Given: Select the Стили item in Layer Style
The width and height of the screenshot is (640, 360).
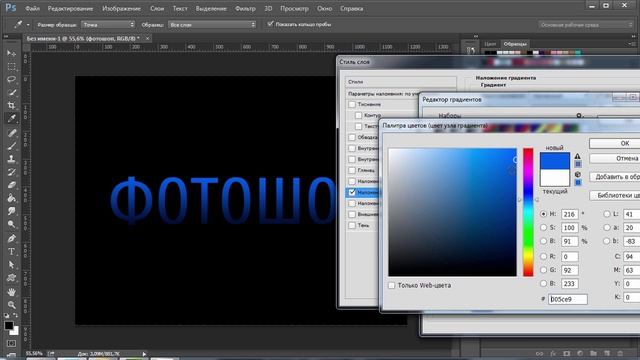Looking at the screenshot, I should [x=400, y=82].
